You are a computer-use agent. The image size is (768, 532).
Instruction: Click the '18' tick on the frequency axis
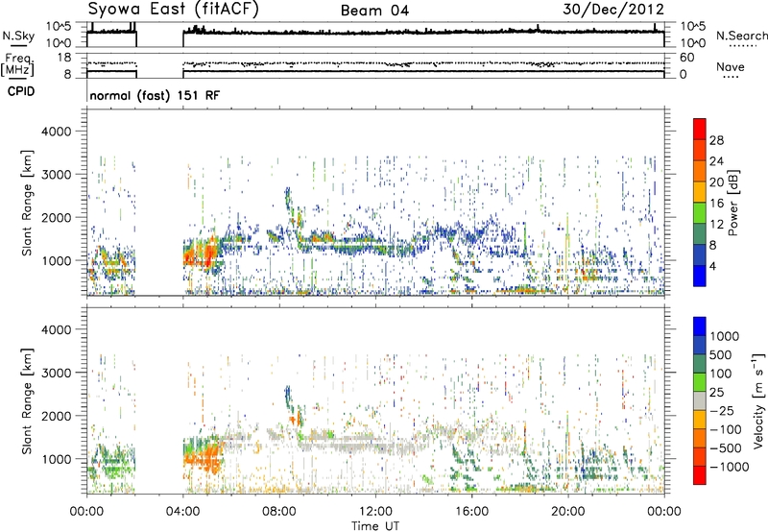(64, 58)
